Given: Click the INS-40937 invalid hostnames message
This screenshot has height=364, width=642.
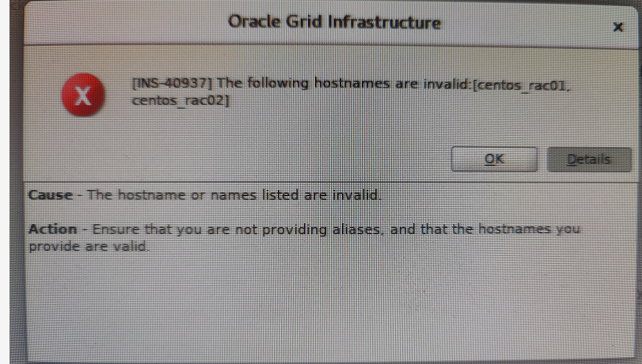Looking at the screenshot, I should (351, 92).
